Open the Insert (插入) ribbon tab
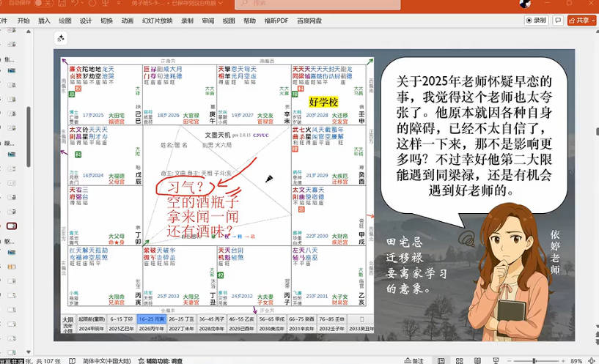 44,21
